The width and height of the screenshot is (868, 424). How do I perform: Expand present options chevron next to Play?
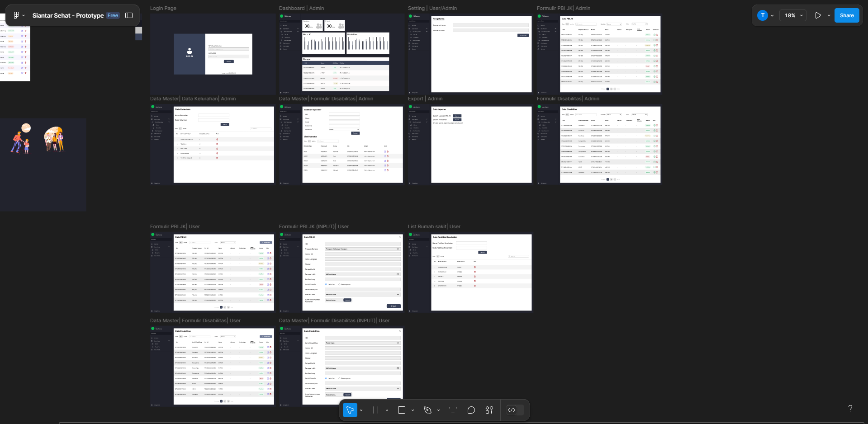(x=829, y=15)
